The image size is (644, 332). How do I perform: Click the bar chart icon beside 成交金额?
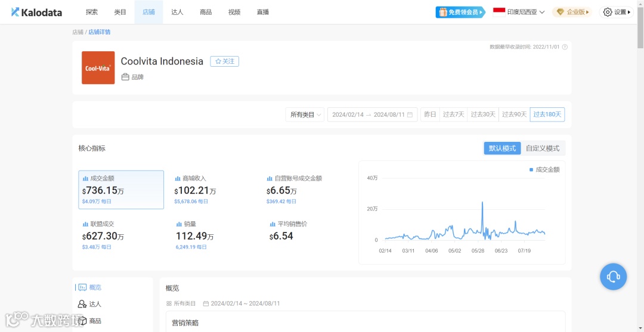click(85, 178)
